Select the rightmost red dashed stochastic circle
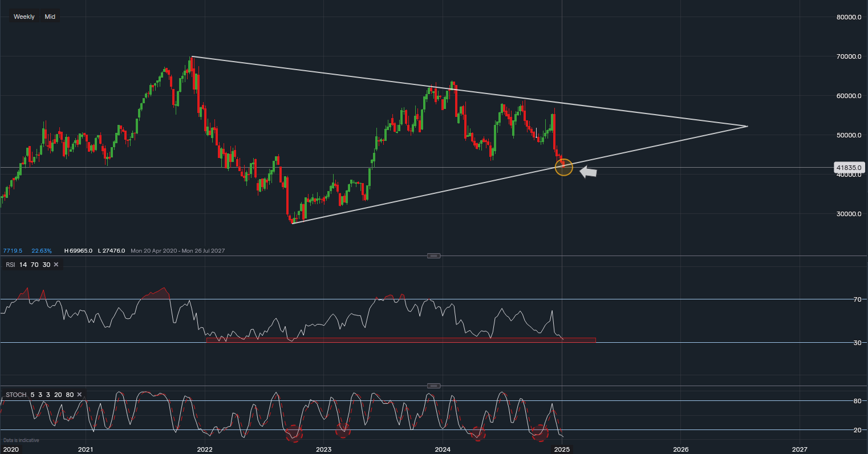 tap(540, 433)
